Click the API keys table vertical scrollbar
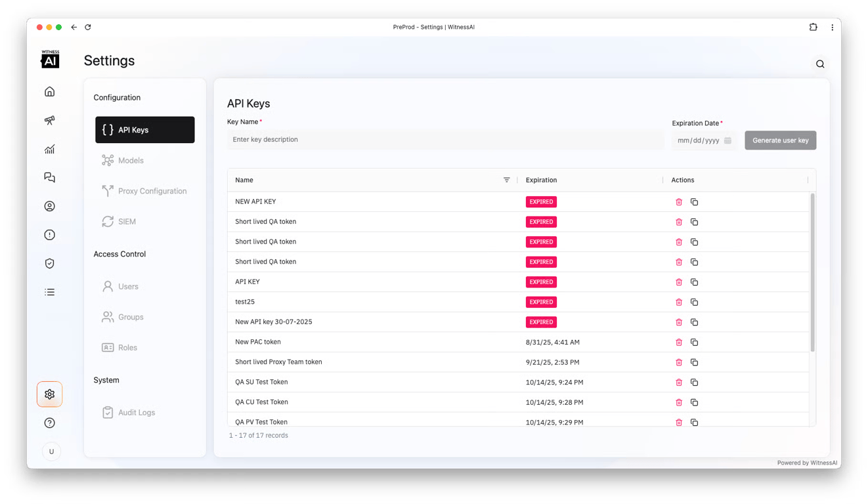 [813, 272]
